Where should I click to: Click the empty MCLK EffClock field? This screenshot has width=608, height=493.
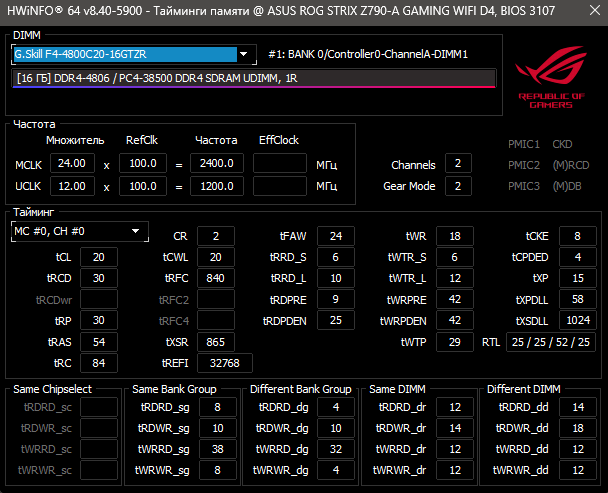[280, 163]
